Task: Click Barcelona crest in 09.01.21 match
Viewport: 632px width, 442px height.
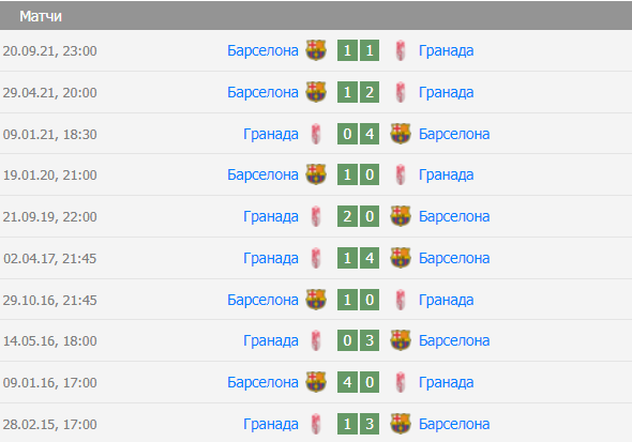Action: click(401, 134)
